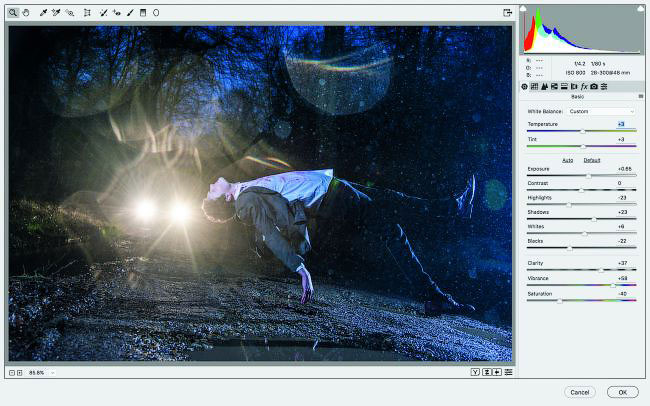The height and width of the screenshot is (406, 650).
Task: Select the Graduated Filter tool
Action: tap(143, 13)
